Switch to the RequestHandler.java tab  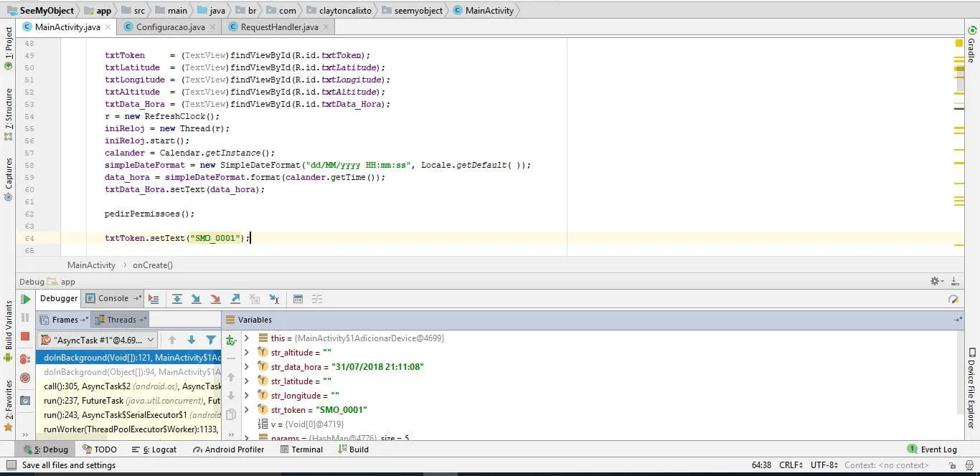click(279, 27)
